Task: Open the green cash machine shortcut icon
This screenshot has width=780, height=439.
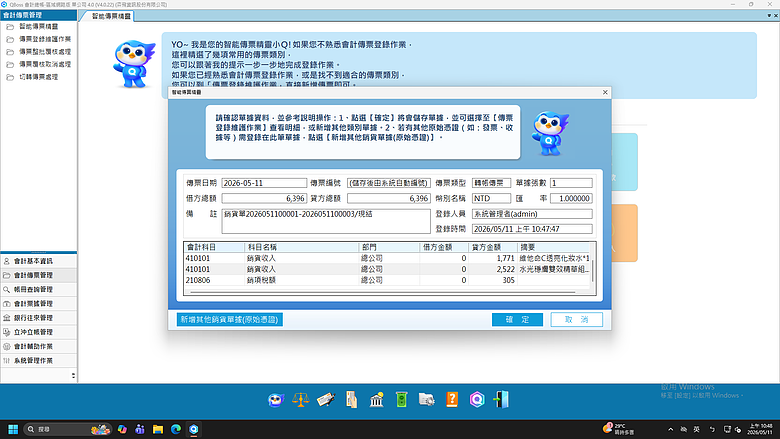Action: [x=401, y=400]
